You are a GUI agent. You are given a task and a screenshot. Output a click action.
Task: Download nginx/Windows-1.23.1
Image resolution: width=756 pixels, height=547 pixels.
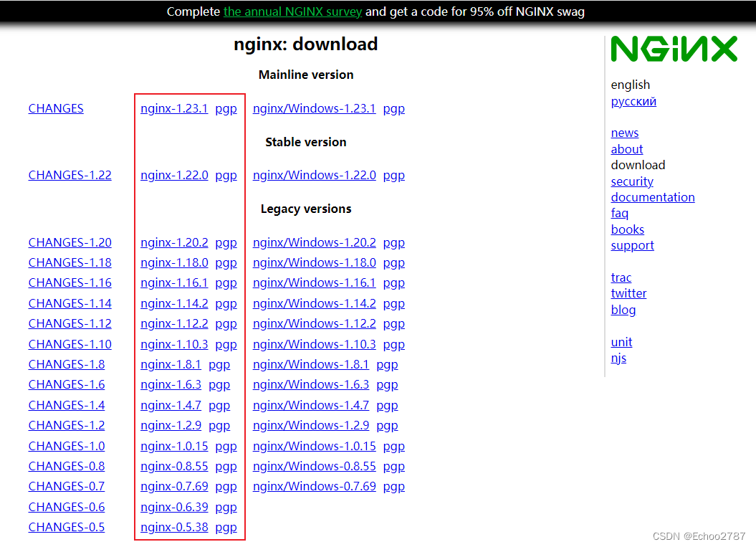(315, 108)
